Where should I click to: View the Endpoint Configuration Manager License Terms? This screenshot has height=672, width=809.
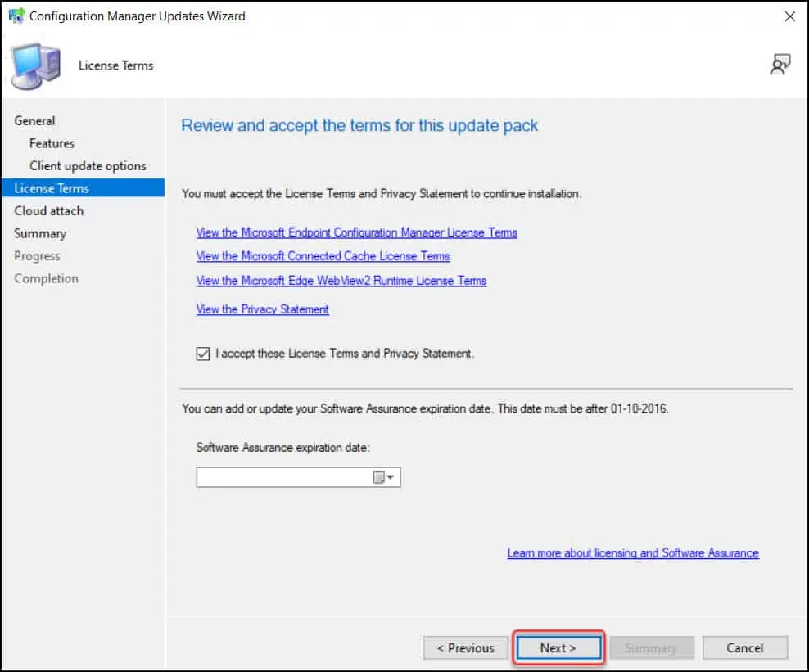pos(356,232)
